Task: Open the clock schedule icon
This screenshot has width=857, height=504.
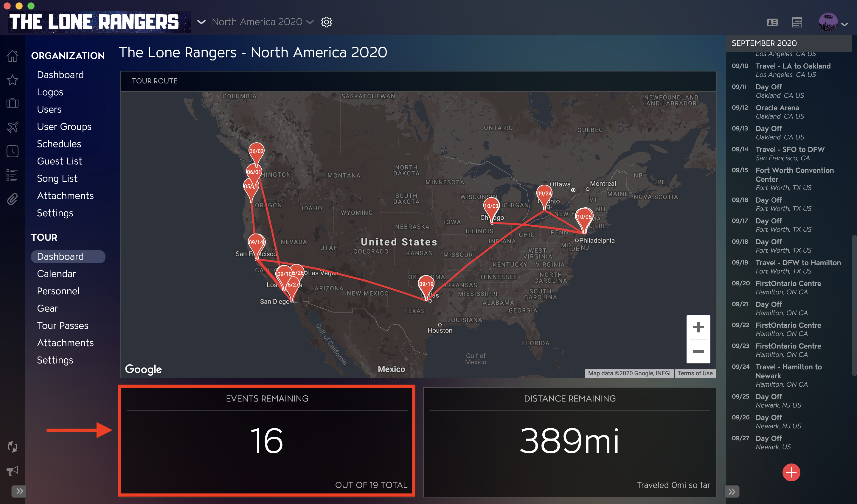Action: tap(13, 151)
